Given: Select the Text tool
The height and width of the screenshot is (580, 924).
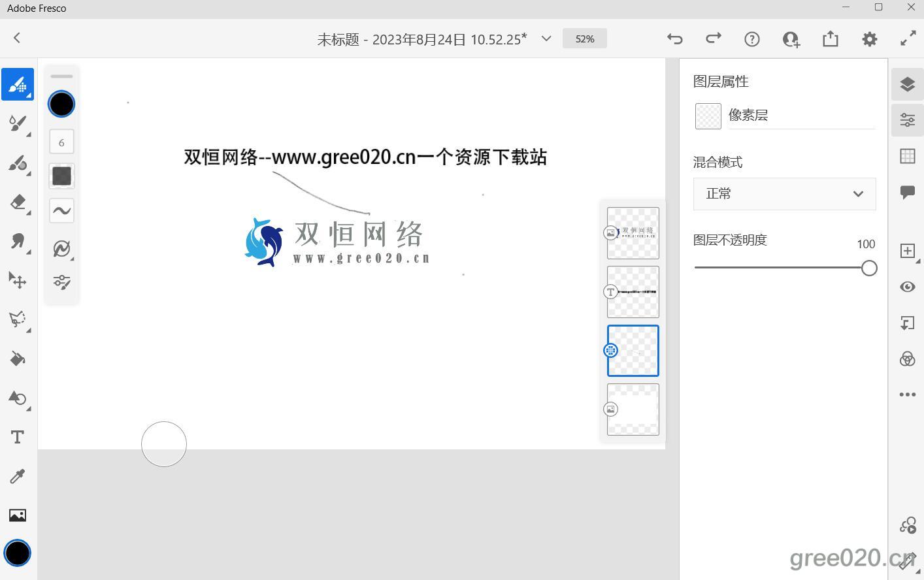Looking at the screenshot, I should (18, 437).
